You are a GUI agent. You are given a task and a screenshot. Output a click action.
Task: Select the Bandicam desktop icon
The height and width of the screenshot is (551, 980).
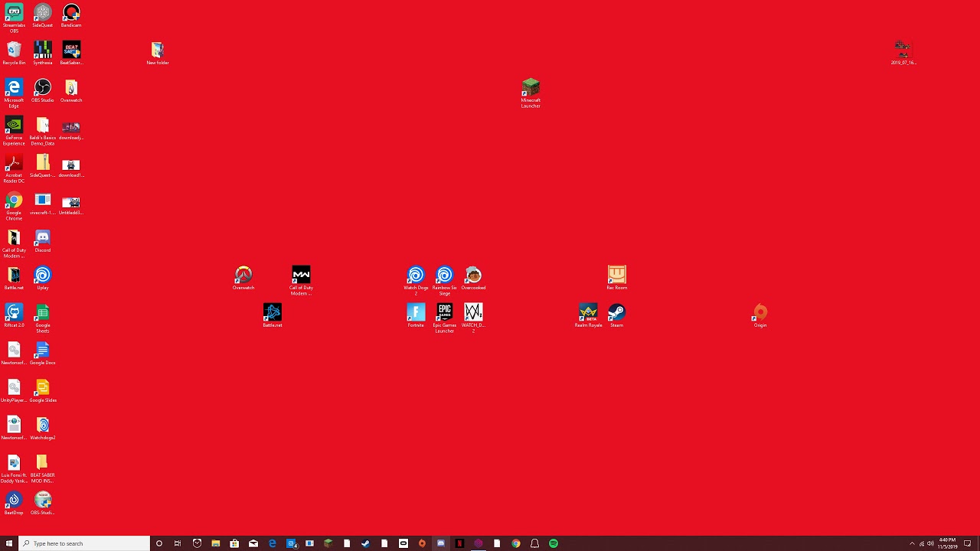click(x=71, y=15)
